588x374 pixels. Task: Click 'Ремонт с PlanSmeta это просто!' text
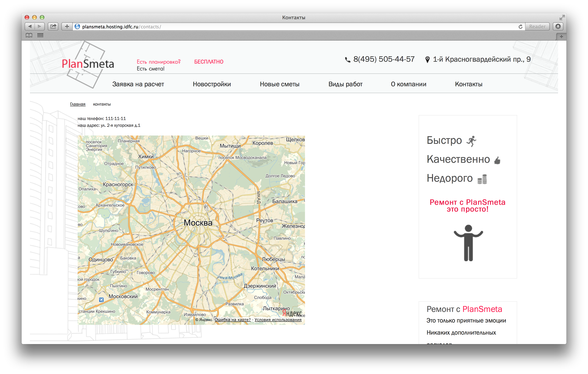(x=467, y=206)
